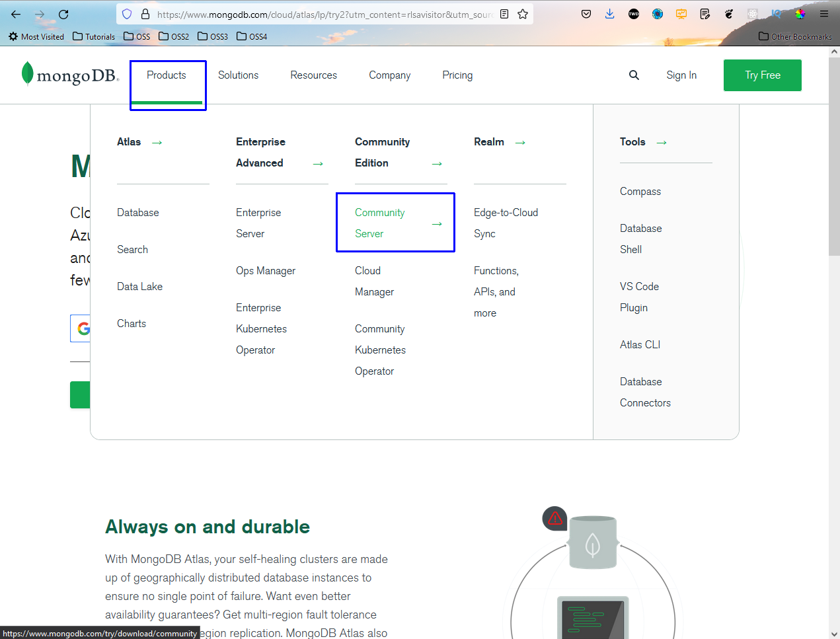Image resolution: width=840 pixels, height=639 pixels.
Task: Open Compass under Tools
Action: [640, 192]
